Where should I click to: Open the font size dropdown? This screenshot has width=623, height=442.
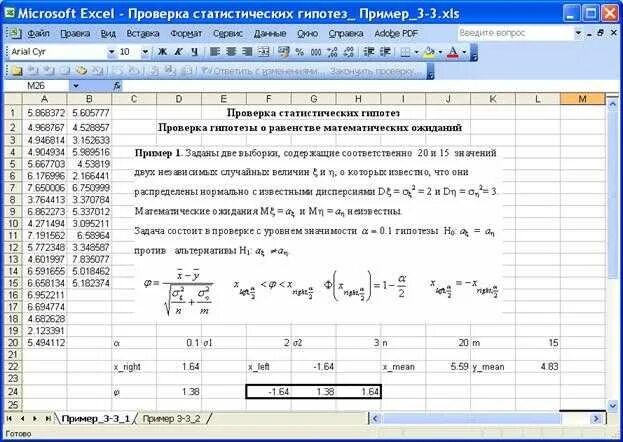point(145,52)
